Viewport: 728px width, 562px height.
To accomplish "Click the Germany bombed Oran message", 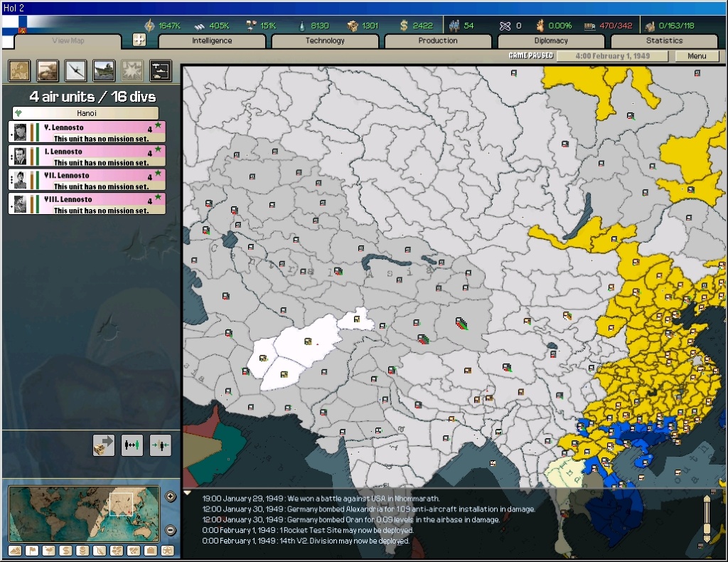I will (x=351, y=520).
